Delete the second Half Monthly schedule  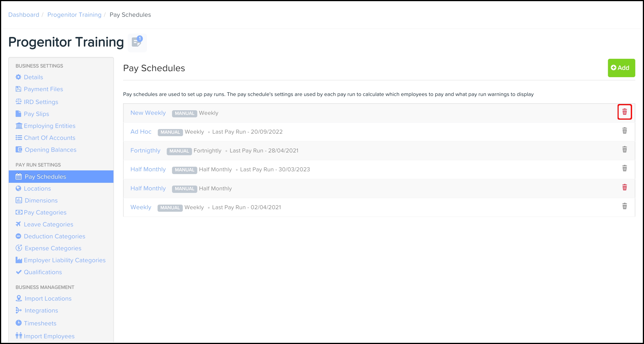[x=624, y=187]
